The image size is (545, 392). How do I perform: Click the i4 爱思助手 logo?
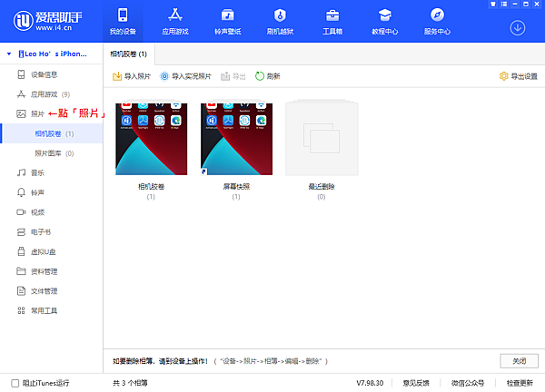click(47, 21)
